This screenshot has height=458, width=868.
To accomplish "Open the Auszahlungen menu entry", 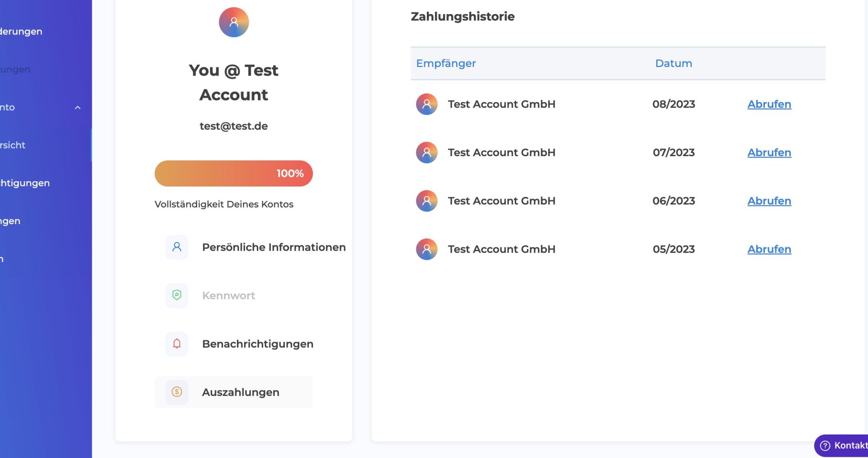I will pos(241,392).
